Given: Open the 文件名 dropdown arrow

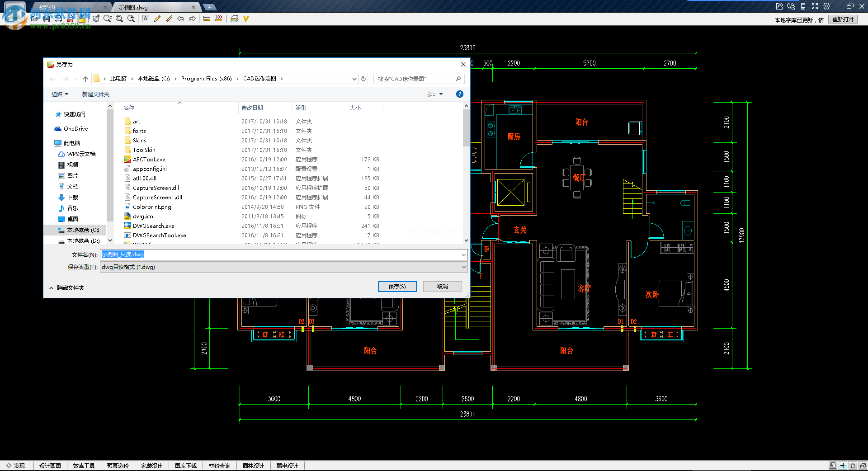Looking at the screenshot, I should (463, 255).
